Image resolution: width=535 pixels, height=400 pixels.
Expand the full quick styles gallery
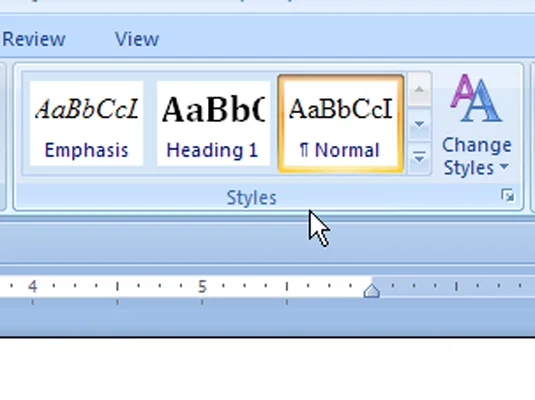click(419, 158)
